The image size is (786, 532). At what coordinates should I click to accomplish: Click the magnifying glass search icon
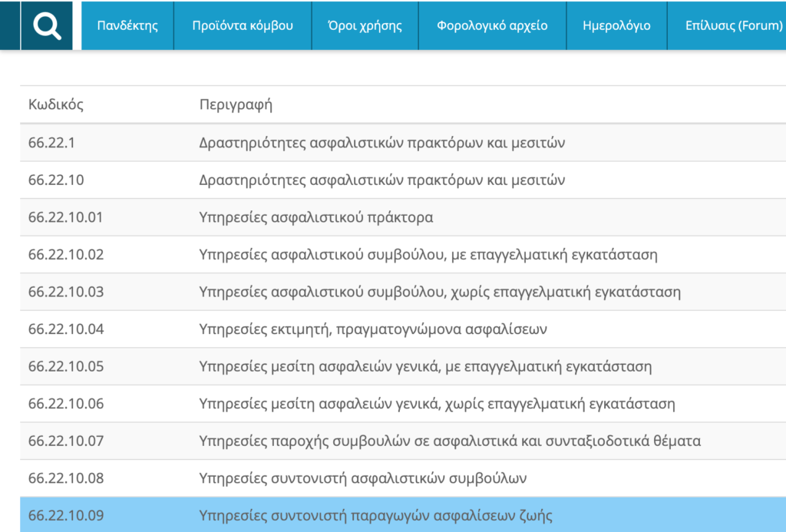(47, 26)
